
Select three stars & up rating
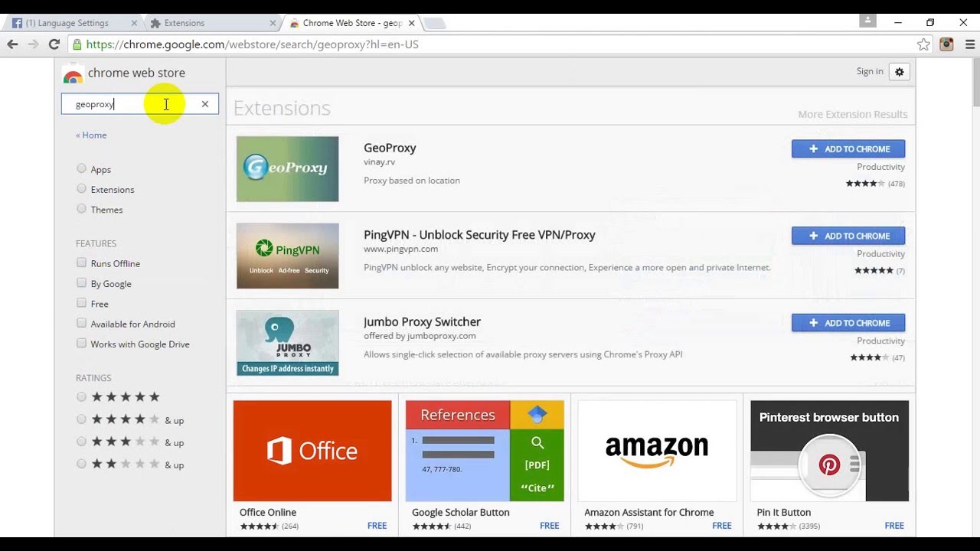click(81, 441)
